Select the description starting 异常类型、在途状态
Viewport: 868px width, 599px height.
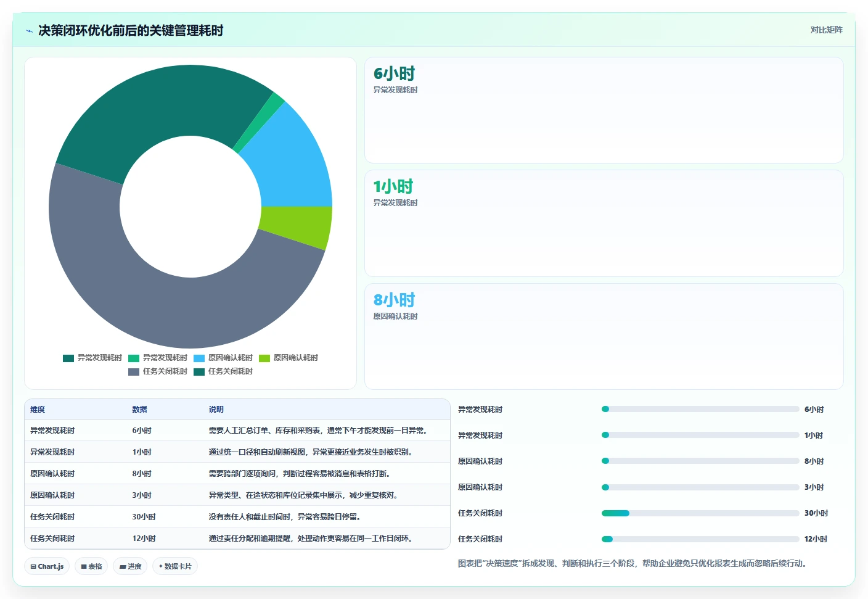[x=304, y=495]
